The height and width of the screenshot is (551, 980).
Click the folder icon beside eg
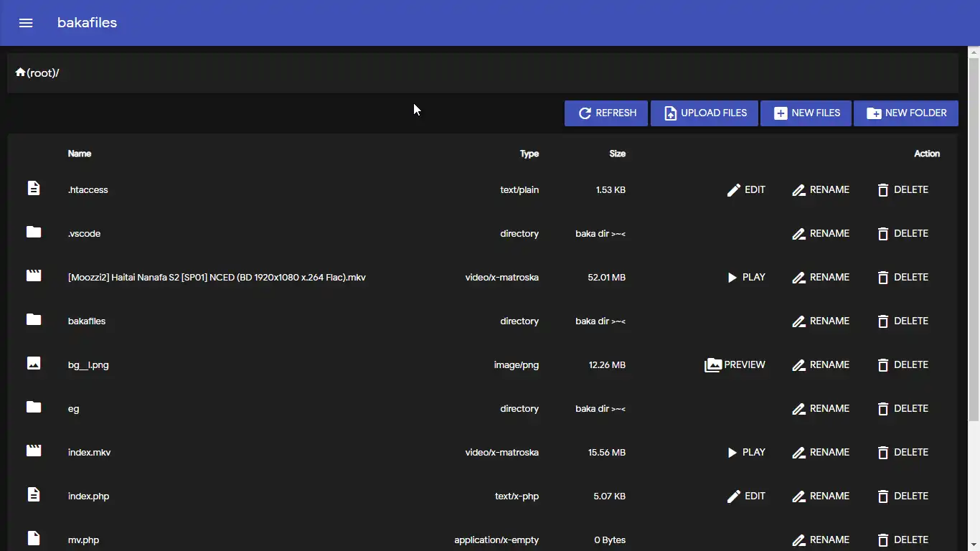tap(34, 407)
